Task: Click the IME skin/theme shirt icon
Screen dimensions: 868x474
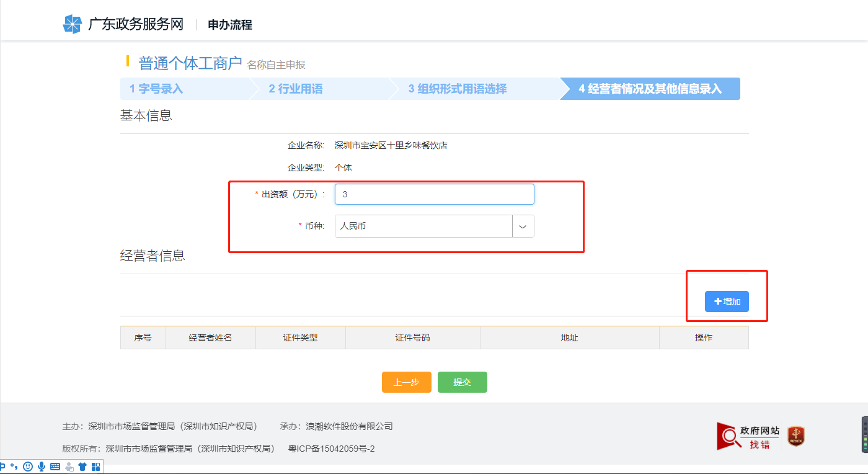Action: point(82,466)
